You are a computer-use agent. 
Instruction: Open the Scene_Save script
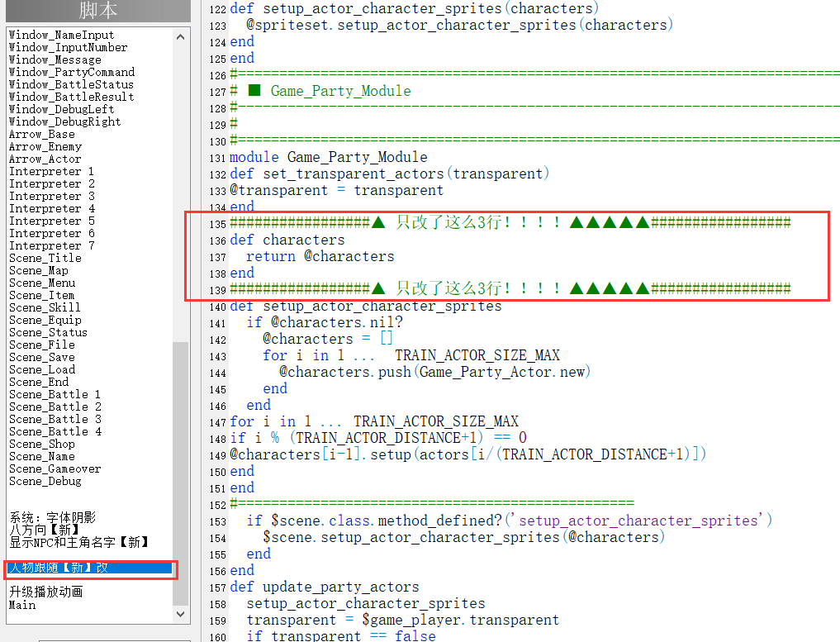[42, 357]
